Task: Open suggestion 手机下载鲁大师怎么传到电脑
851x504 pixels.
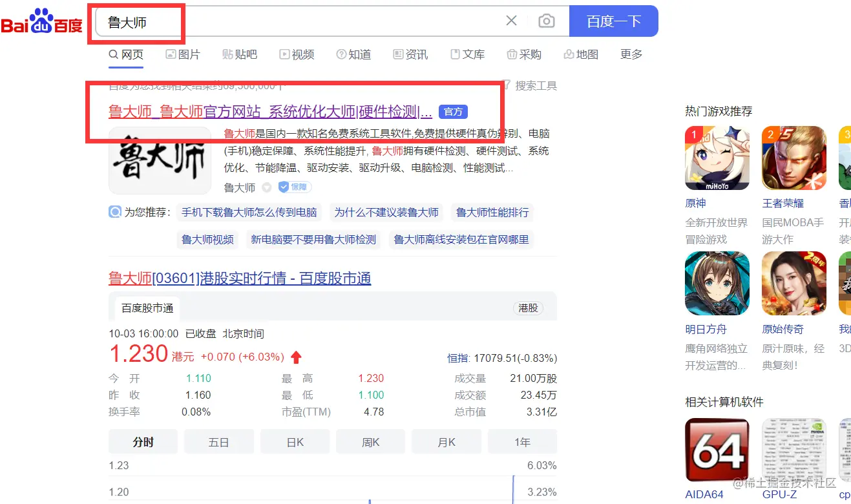Action: [249, 213]
